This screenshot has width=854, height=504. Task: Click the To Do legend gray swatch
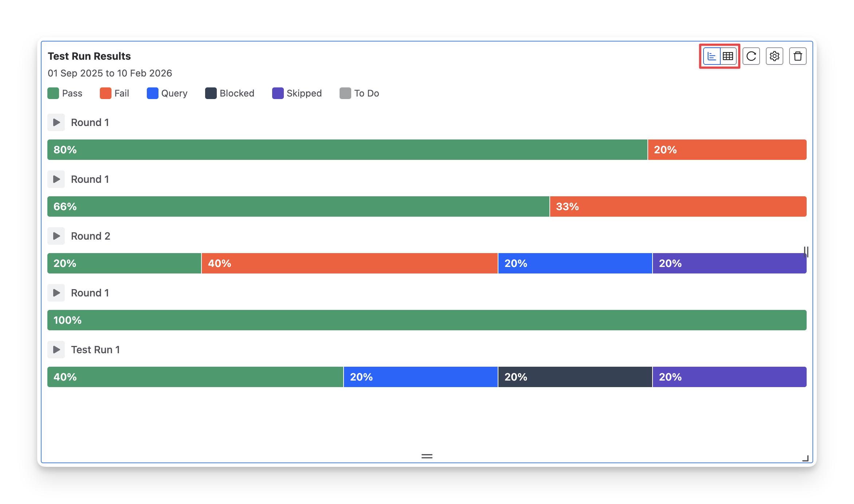pos(345,93)
